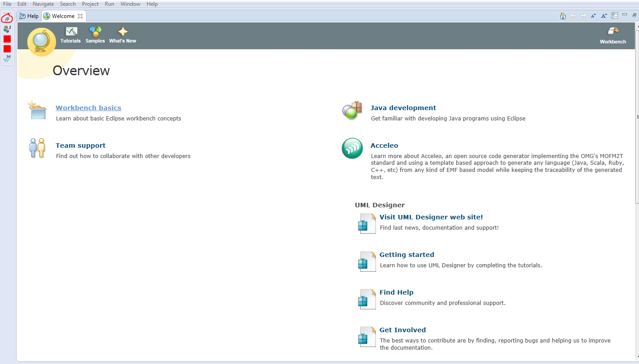Image resolution: width=639 pixels, height=364 pixels.
Task: Open the What's New star icon
Action: click(x=122, y=32)
